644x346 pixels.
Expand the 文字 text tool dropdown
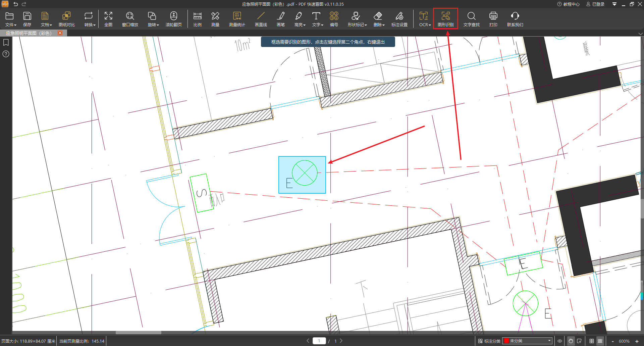tap(318, 19)
